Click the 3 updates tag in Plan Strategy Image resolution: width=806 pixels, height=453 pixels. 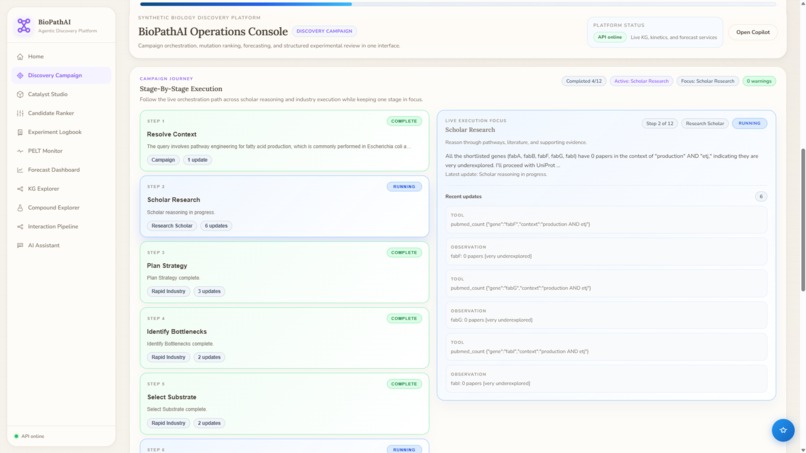pyautogui.click(x=209, y=292)
